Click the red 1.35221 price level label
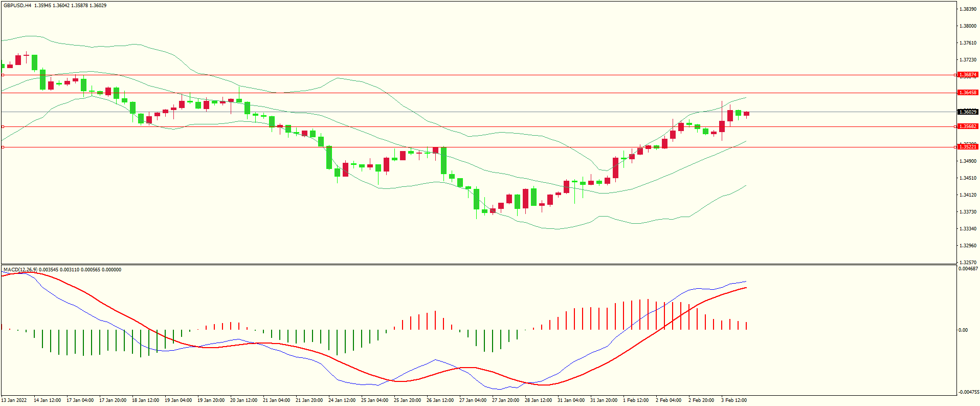The height and width of the screenshot is (406, 980). coord(967,147)
